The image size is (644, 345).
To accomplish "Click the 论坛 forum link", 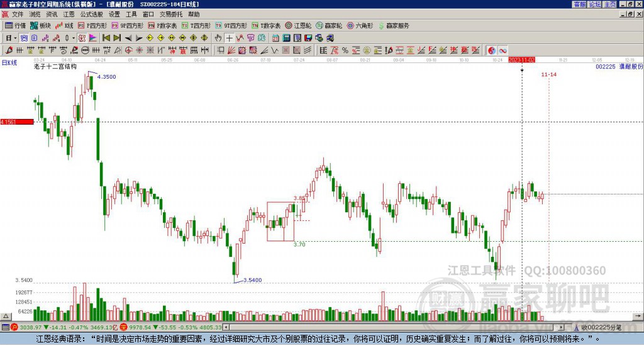I will 594,4.
